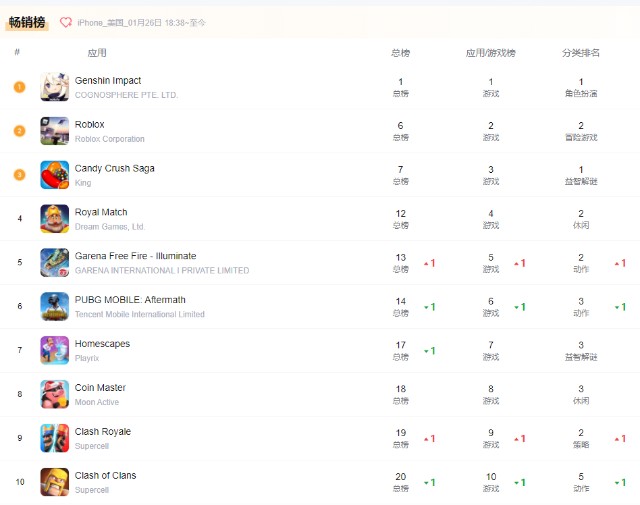Image resolution: width=640 pixels, height=505 pixels.
Task: Click Roblox overall rank 6 value
Action: click(400, 125)
